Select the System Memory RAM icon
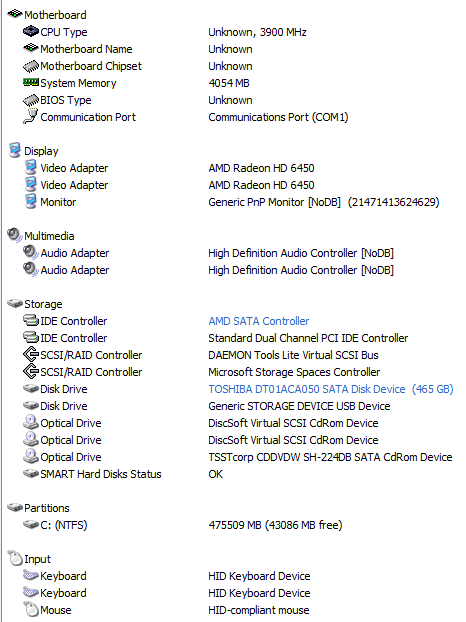 tap(31, 82)
